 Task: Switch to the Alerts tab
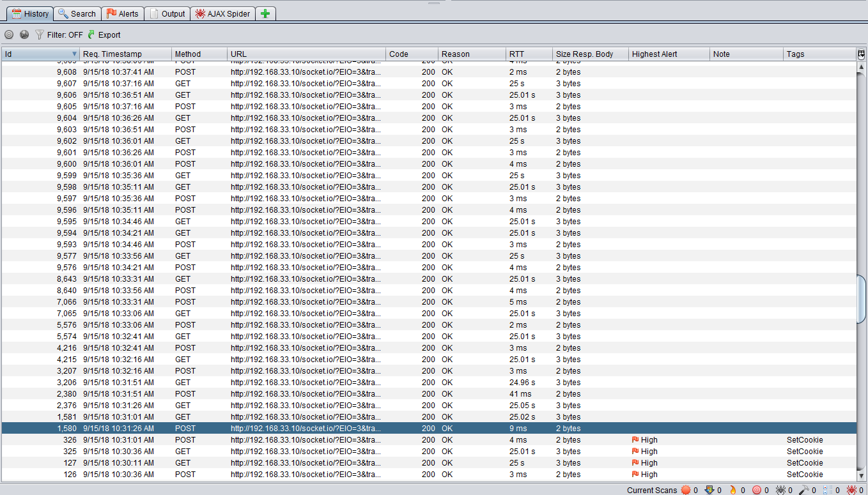click(123, 13)
